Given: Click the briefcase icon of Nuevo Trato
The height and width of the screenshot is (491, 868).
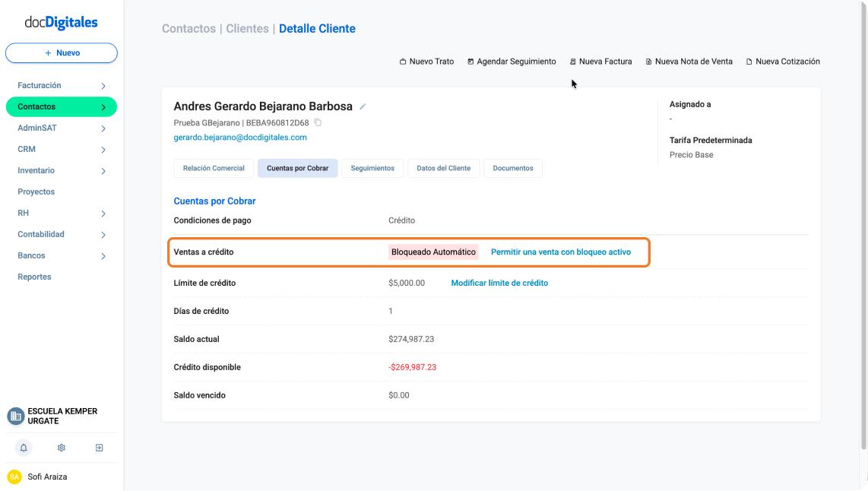Looking at the screenshot, I should pyautogui.click(x=403, y=62).
